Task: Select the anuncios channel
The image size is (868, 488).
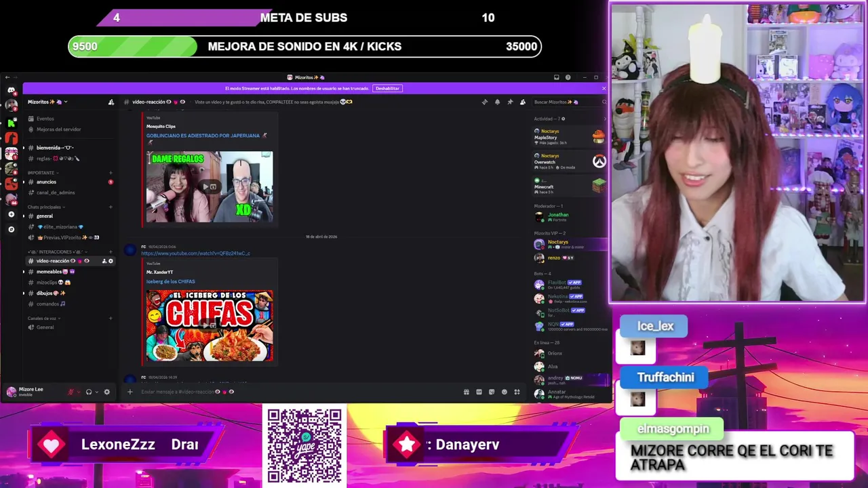Action: pyautogui.click(x=68, y=182)
